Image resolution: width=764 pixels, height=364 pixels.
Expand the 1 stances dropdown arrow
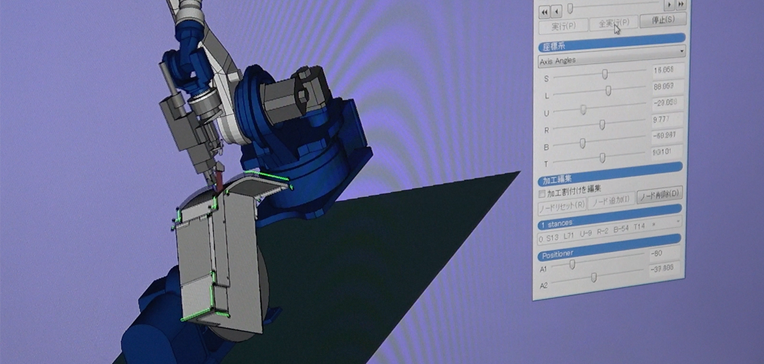[677, 222]
